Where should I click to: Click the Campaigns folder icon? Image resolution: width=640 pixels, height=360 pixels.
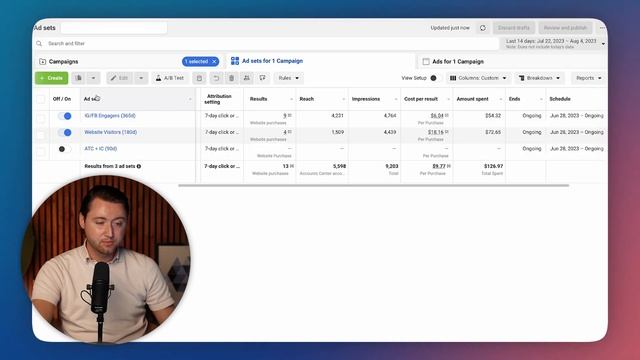click(42, 62)
